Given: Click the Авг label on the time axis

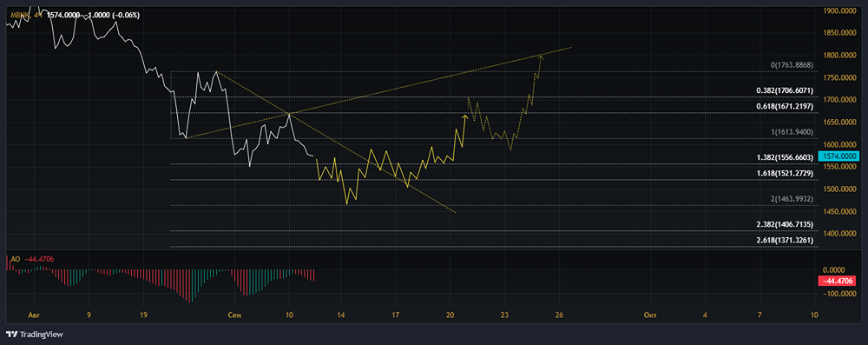Looking at the screenshot, I should tap(35, 315).
